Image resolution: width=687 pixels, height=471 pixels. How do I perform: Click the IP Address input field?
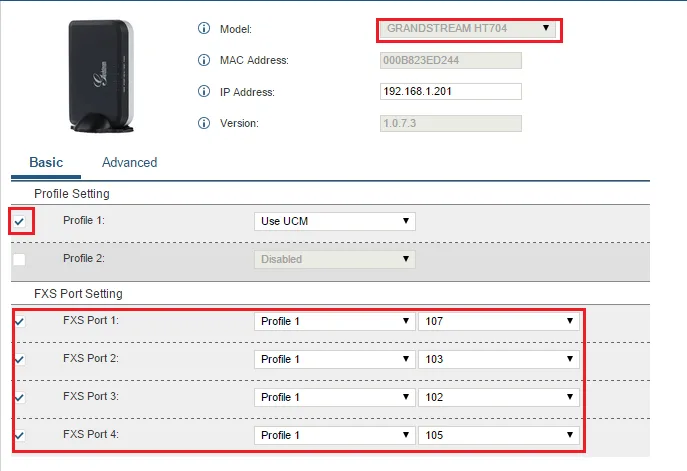(x=451, y=92)
